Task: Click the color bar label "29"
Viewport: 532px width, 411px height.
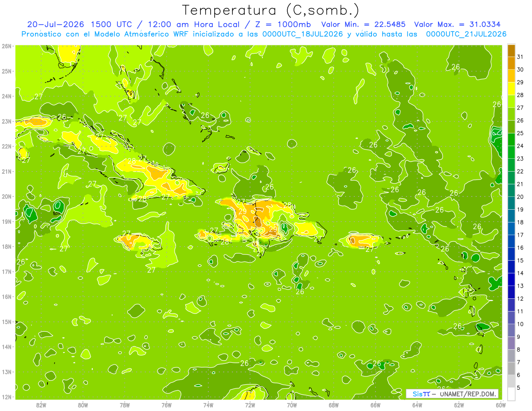Action: point(520,82)
